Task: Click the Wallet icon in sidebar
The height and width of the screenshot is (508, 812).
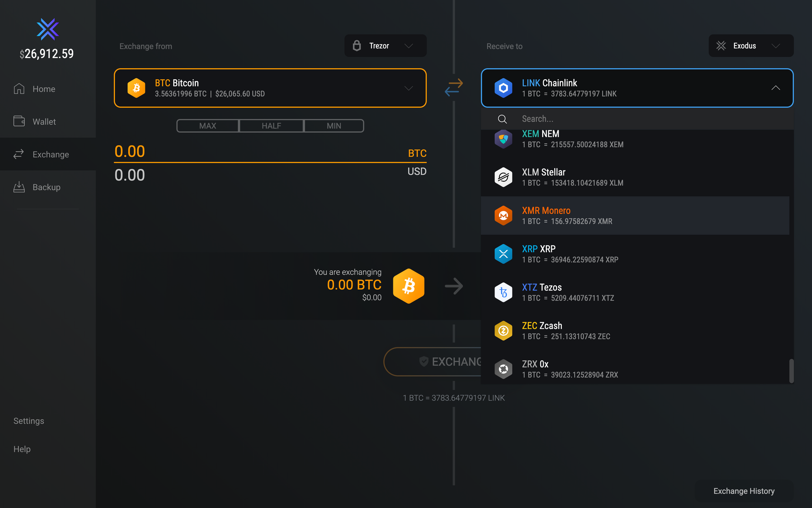Action: coord(19,121)
